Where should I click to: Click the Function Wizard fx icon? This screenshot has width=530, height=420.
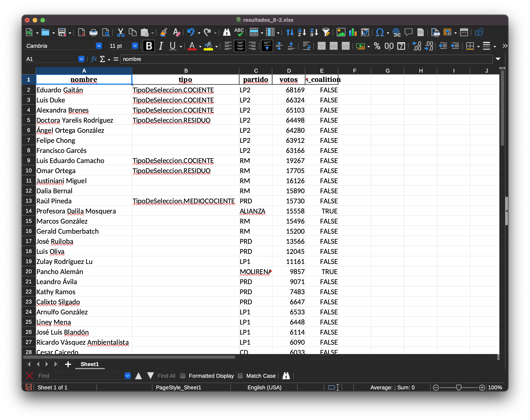[94, 59]
